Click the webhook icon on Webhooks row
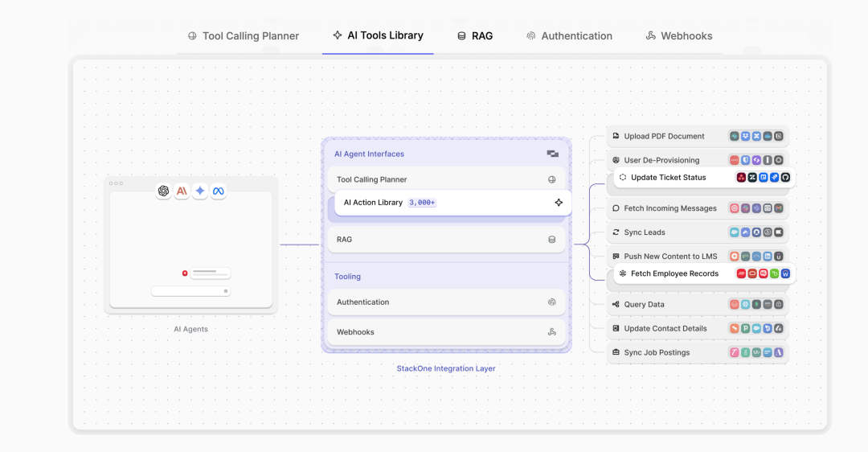The image size is (868, 452). (x=552, y=332)
